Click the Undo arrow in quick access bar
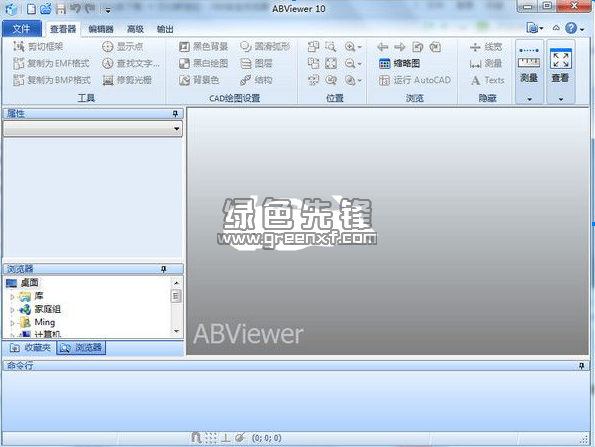This screenshot has width=595, height=447. pyautogui.click(x=76, y=8)
